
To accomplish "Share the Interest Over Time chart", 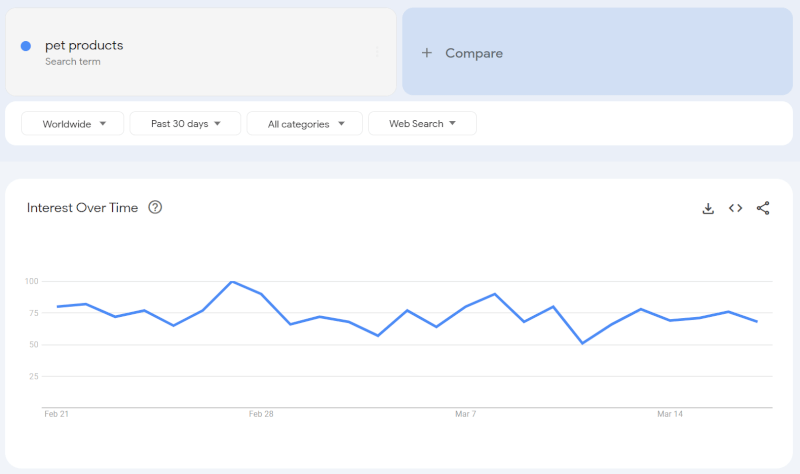I will pyautogui.click(x=763, y=208).
